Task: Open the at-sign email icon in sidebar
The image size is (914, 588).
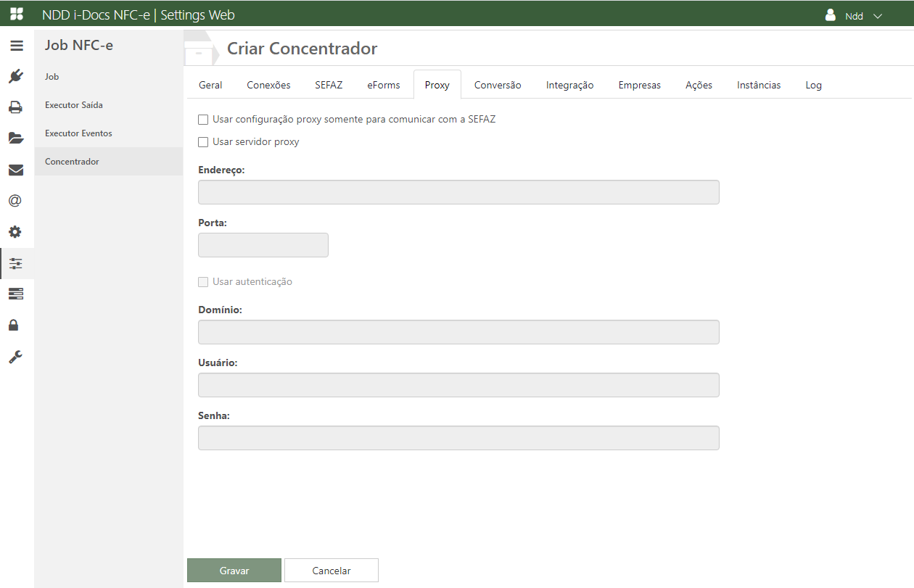Action: pos(15,201)
